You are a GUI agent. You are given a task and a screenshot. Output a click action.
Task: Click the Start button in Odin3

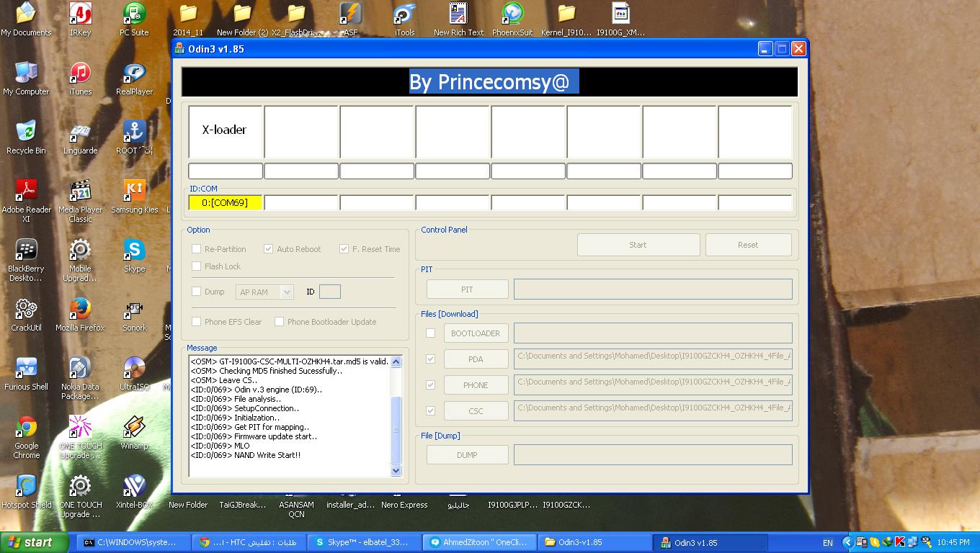click(x=638, y=245)
